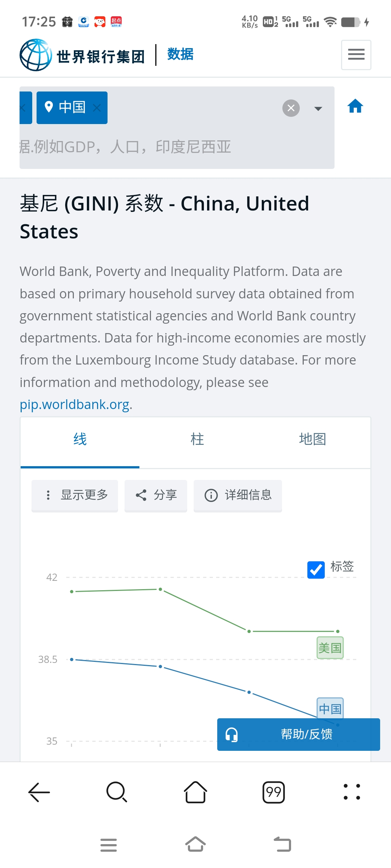Select the 线 line chart tab
The height and width of the screenshot is (868, 391).
[x=80, y=439]
